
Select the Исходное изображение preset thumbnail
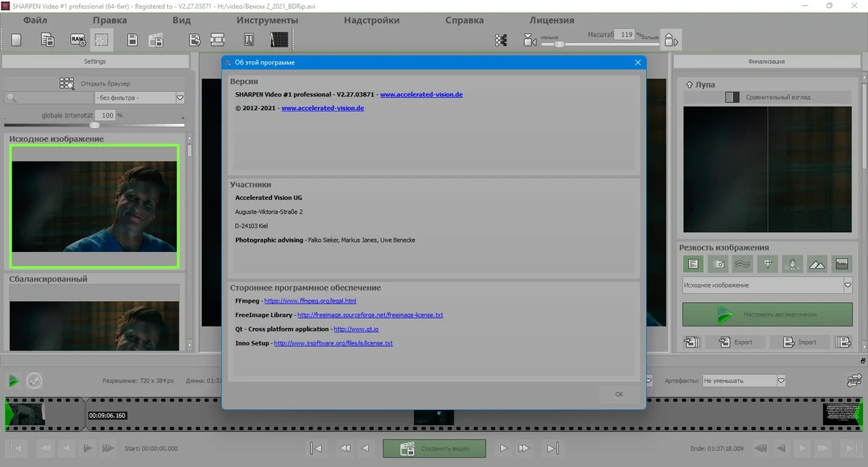[94, 206]
